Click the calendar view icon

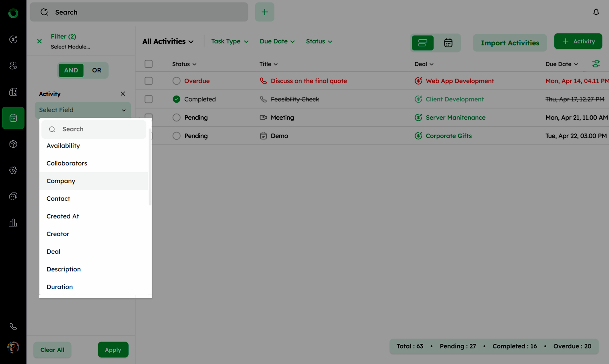tap(448, 43)
